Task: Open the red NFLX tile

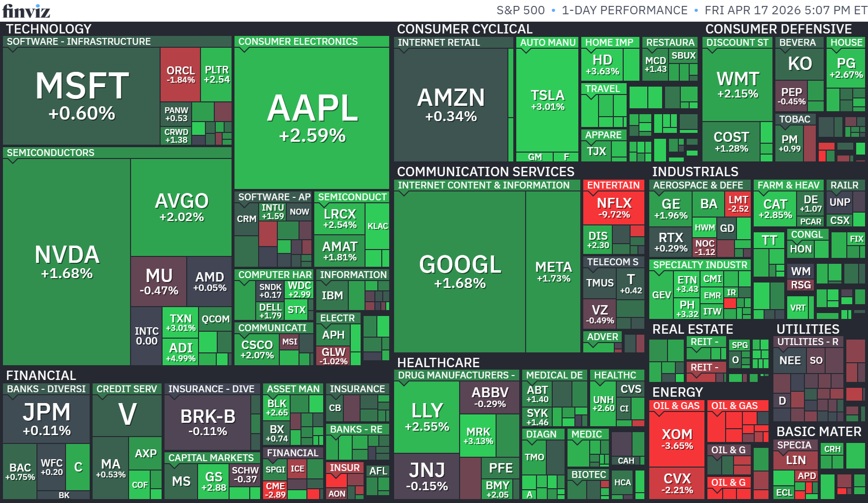Action: coord(613,208)
